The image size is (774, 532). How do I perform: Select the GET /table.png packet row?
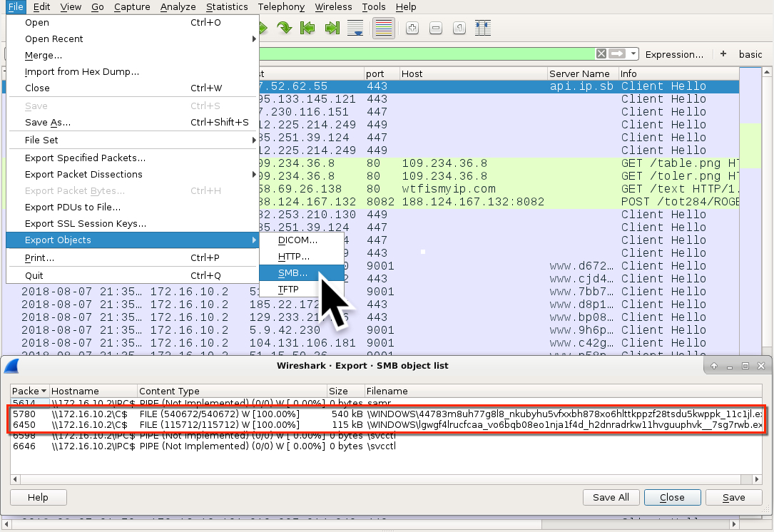[499, 163]
